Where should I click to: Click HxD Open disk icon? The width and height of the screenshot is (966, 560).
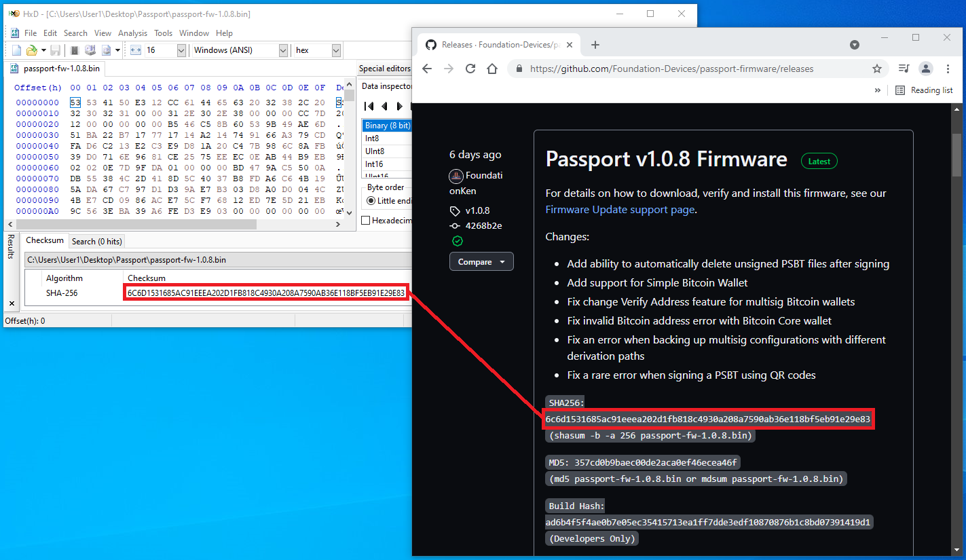point(90,50)
